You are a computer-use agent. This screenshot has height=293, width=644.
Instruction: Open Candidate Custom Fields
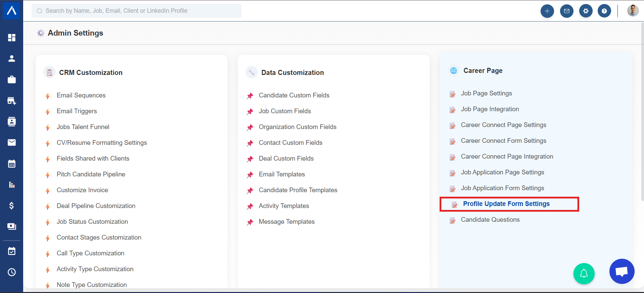pos(294,95)
